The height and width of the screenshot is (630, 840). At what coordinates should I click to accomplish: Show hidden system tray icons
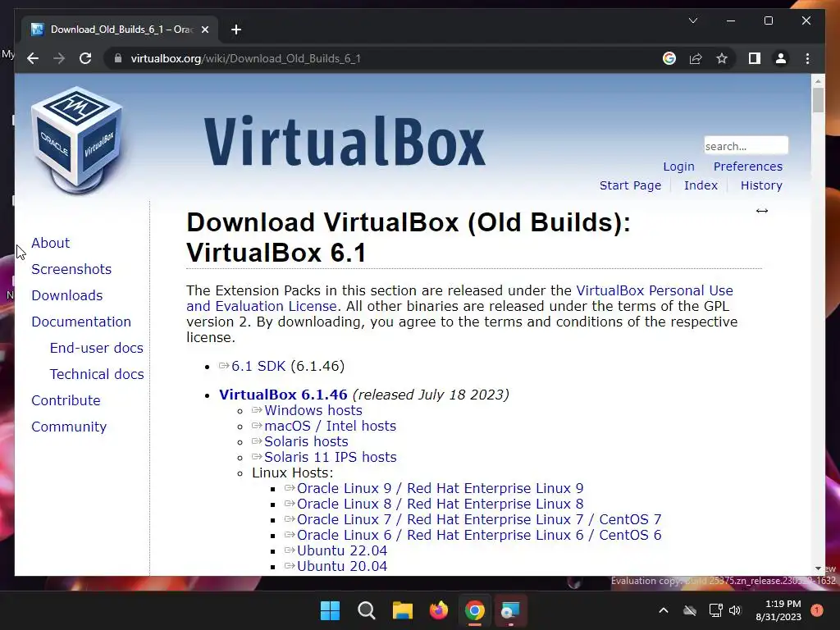(663, 610)
